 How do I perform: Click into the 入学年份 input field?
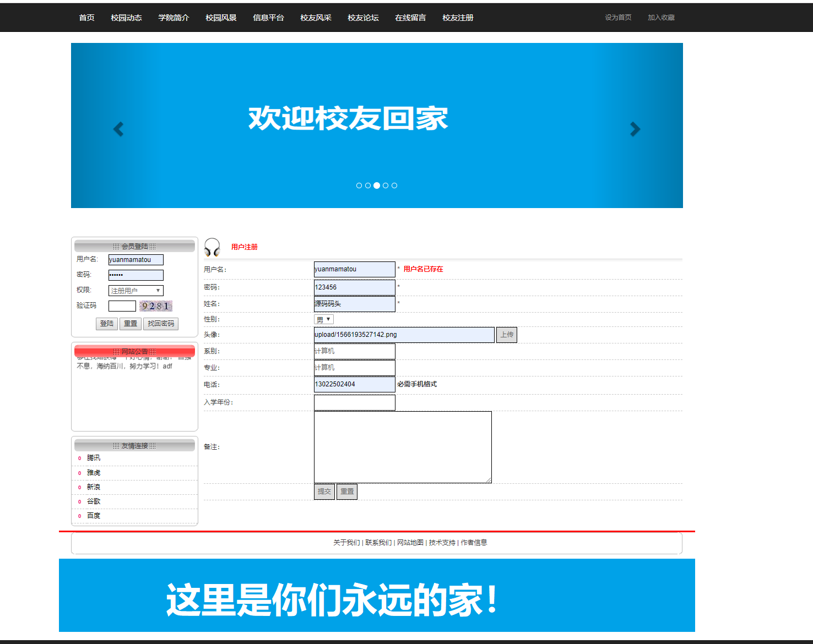tap(354, 402)
